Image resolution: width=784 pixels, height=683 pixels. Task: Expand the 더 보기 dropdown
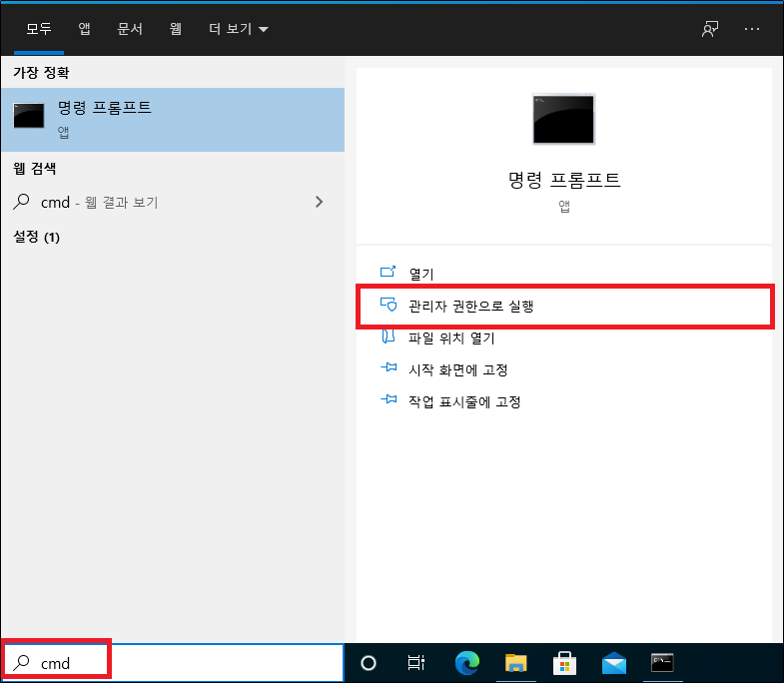(239, 29)
